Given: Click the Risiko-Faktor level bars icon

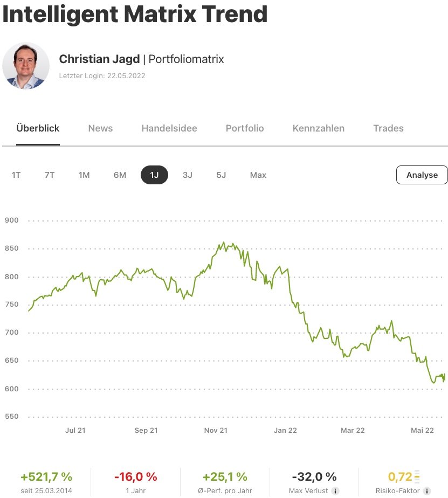Looking at the screenshot, I should [417, 476].
